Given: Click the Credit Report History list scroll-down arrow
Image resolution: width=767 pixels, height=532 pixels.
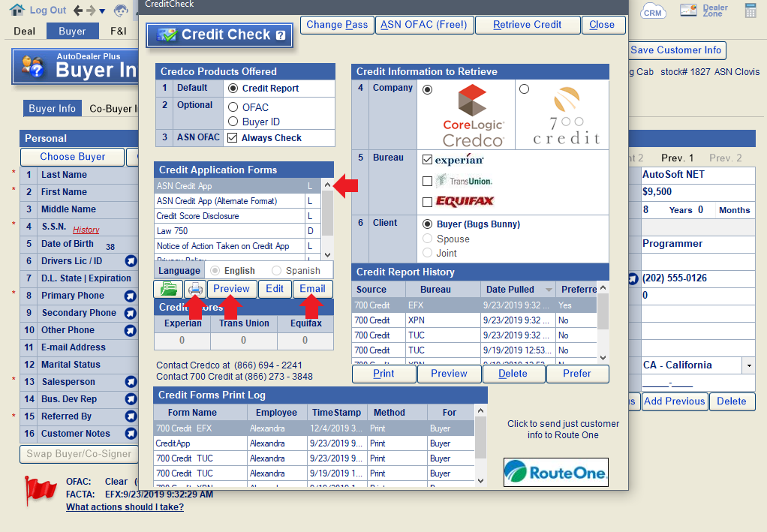Looking at the screenshot, I should (603, 358).
